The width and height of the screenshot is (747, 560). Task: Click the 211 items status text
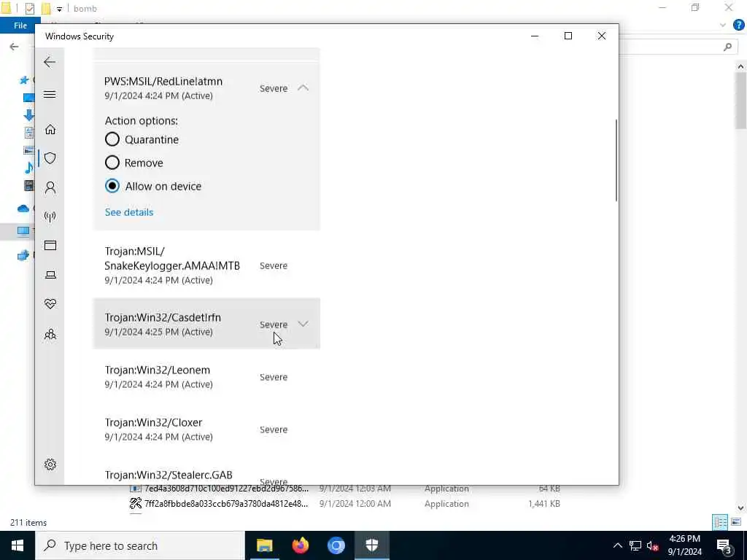pos(28,522)
